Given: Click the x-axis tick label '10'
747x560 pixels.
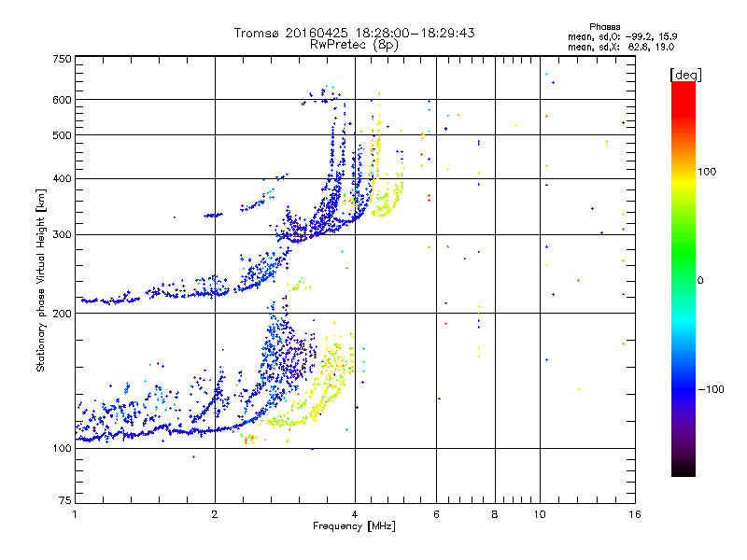Looking at the screenshot, I should coord(540,514).
